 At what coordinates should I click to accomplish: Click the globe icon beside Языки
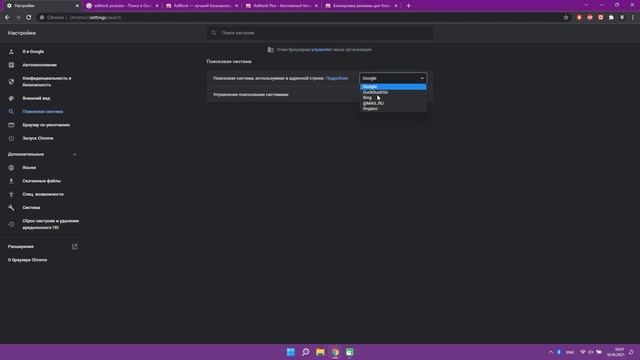point(11,168)
